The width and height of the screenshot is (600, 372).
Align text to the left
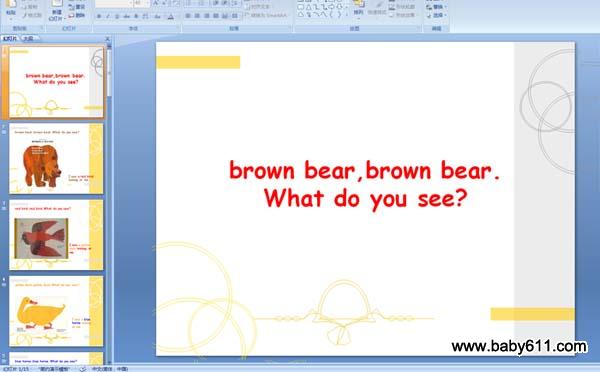[188, 16]
